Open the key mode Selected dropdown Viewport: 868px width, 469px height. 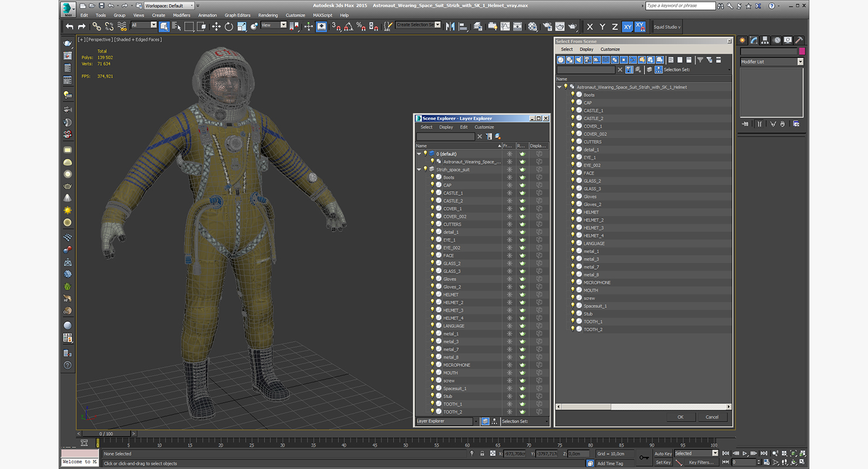tap(696, 453)
